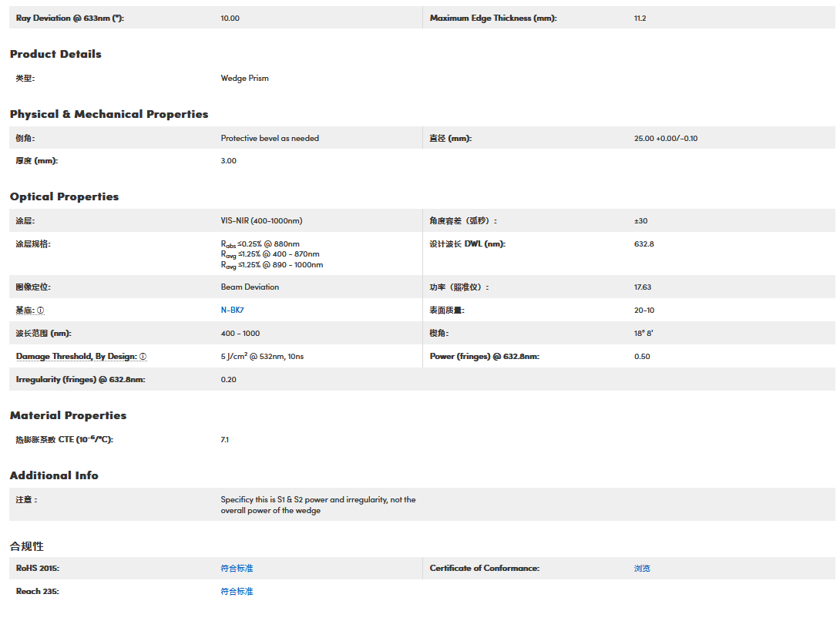840x621 pixels.
Task: Click the S1 & S2 power note text
Action: pos(318,505)
